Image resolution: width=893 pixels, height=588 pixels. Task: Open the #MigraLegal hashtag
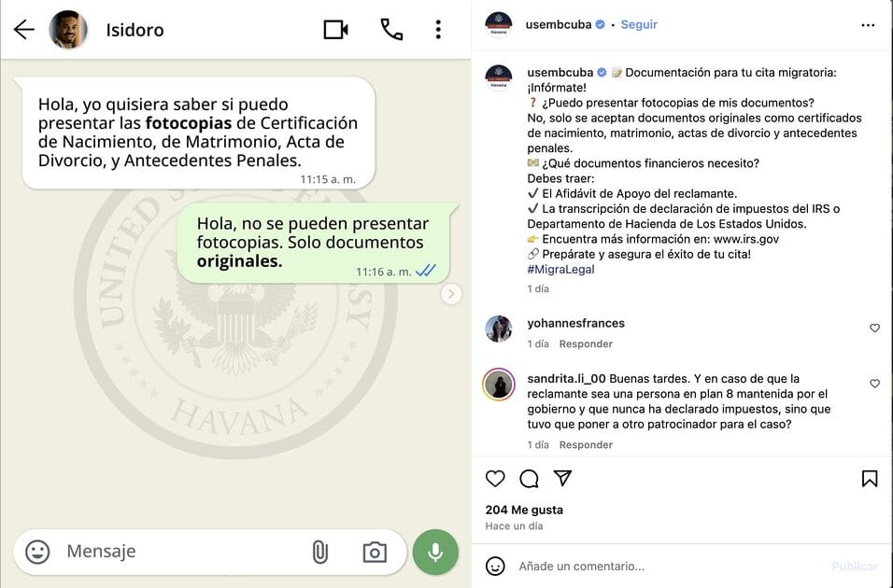(x=560, y=269)
